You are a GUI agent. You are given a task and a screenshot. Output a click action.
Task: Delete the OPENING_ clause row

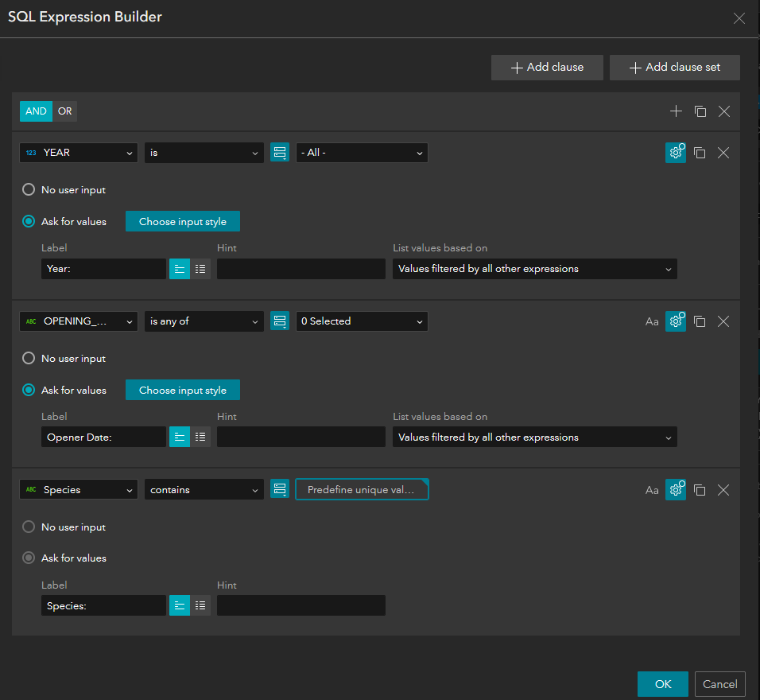pos(723,321)
